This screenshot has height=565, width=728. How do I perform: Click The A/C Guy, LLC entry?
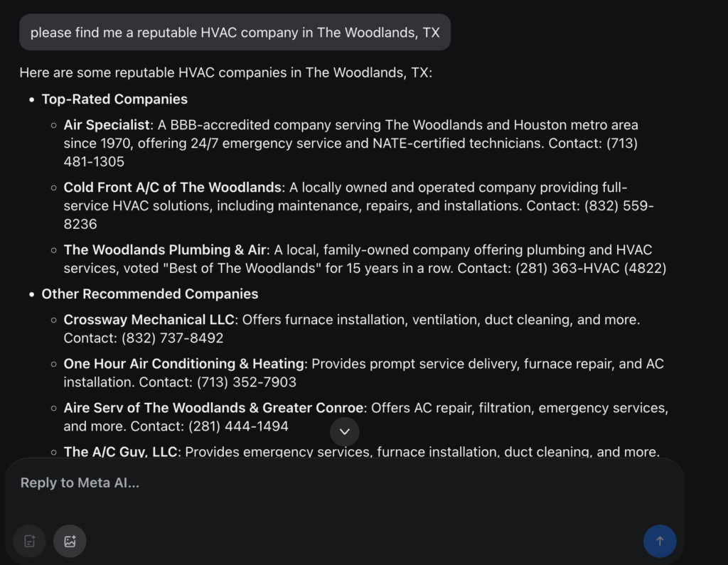tap(120, 452)
